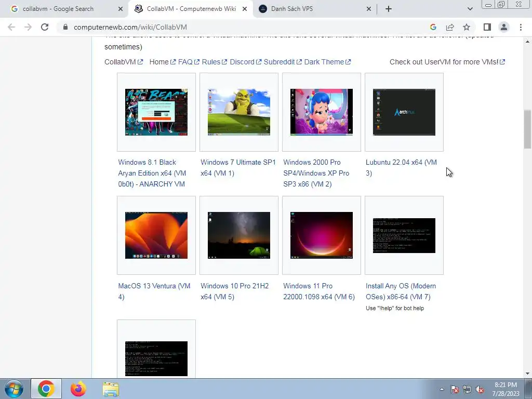Image resolution: width=532 pixels, height=399 pixels.
Task: Click the Google icon in address bar
Action: [x=433, y=27]
